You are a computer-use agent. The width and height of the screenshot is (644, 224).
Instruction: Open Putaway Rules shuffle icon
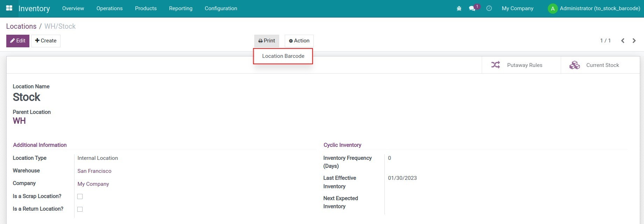click(x=495, y=65)
